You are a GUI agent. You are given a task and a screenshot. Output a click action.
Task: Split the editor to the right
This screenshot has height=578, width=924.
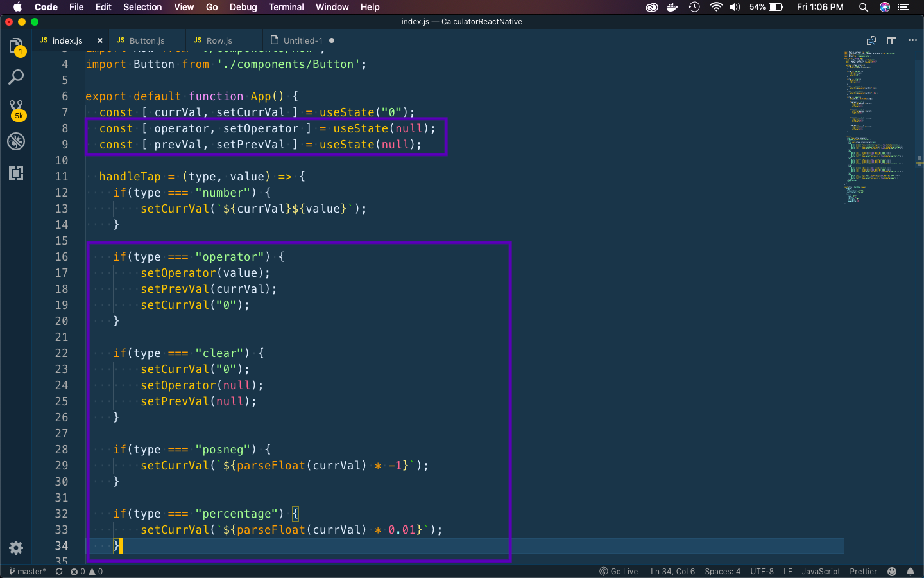pyautogui.click(x=892, y=40)
